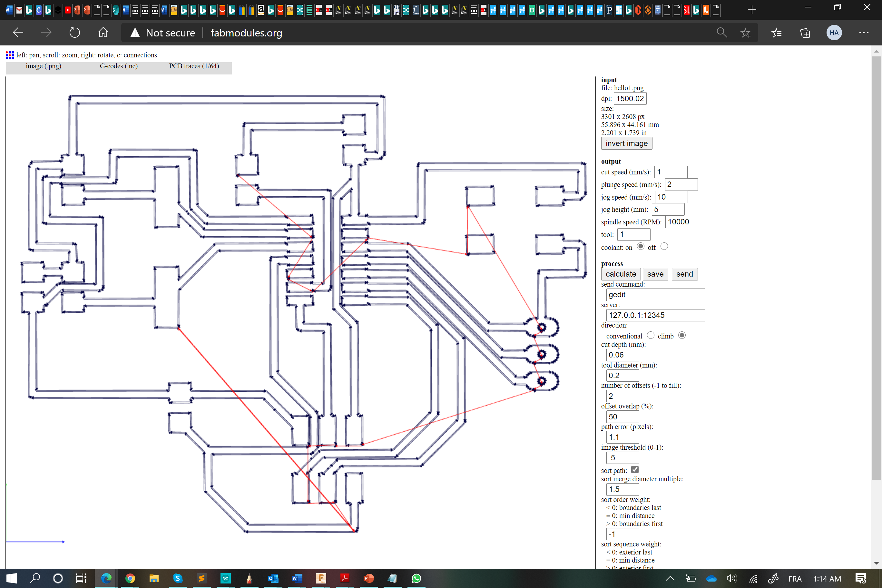Open the browser Collections icon
This screenshot has height=588, width=882.
805,33
